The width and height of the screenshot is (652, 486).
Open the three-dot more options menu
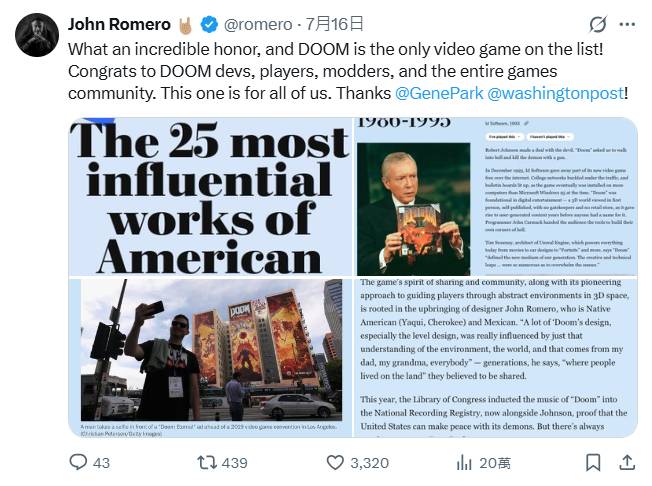point(627,25)
